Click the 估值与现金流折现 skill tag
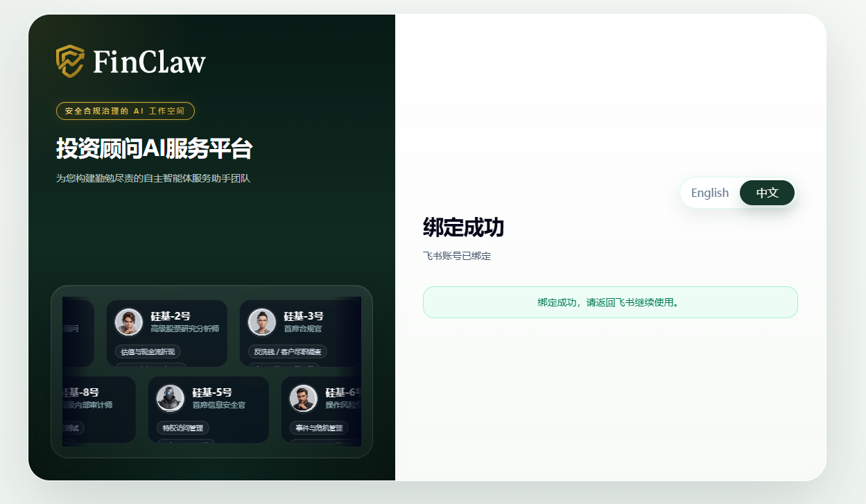 click(149, 352)
